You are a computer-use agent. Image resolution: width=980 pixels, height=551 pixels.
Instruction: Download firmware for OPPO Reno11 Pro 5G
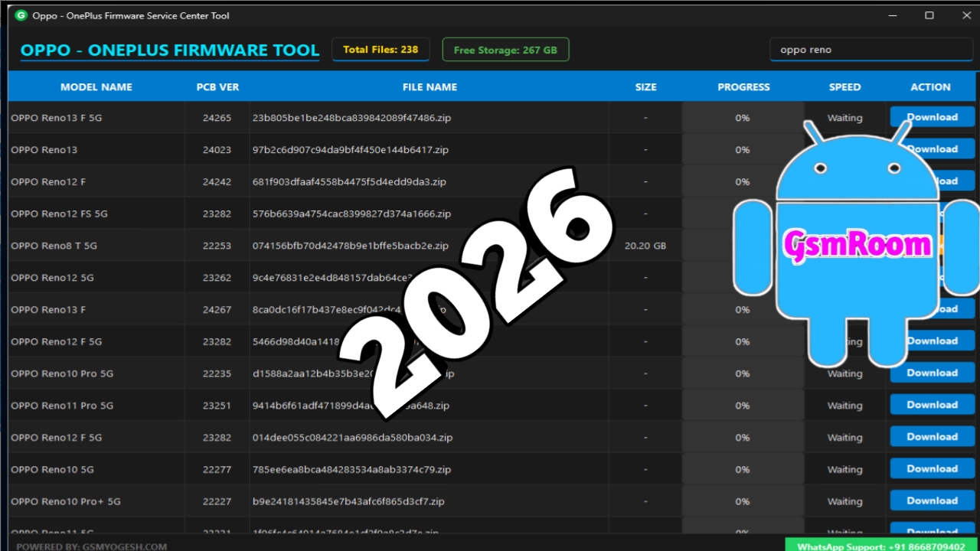(932, 405)
